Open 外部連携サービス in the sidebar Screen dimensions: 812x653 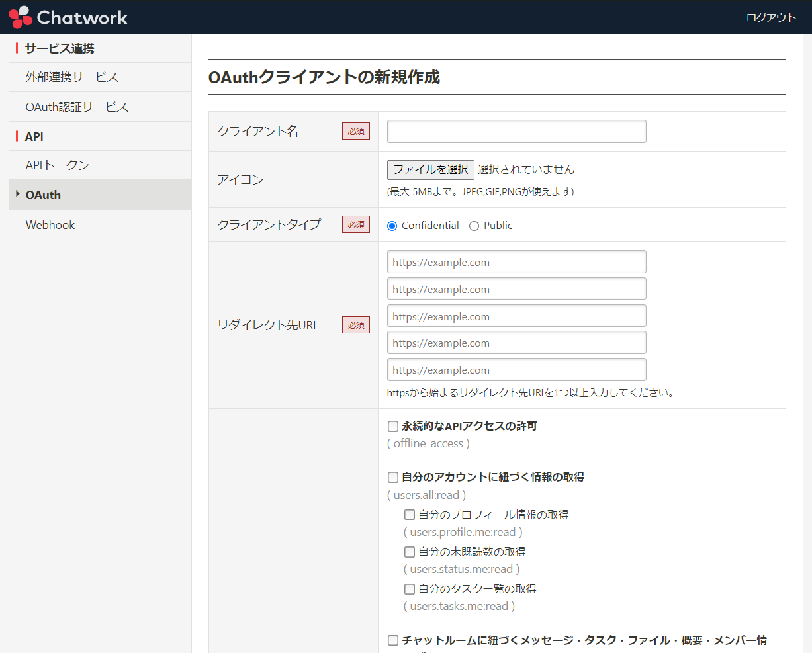coord(100,77)
